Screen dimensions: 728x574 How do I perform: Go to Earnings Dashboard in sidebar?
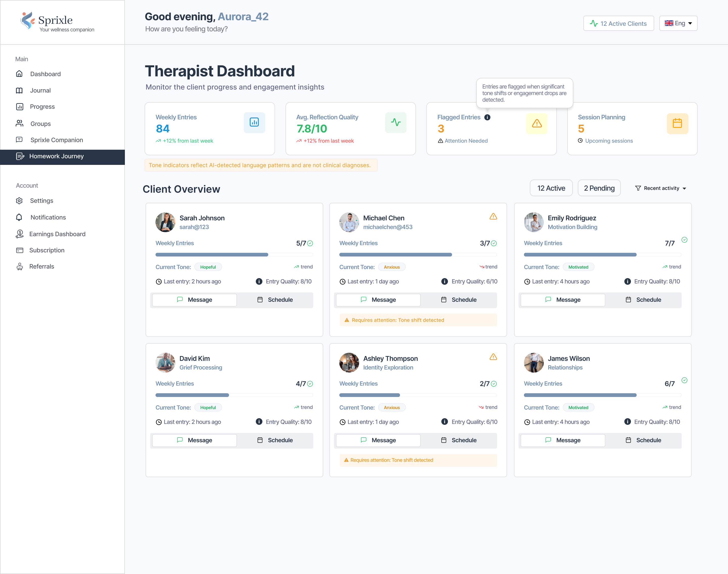pyautogui.click(x=57, y=234)
